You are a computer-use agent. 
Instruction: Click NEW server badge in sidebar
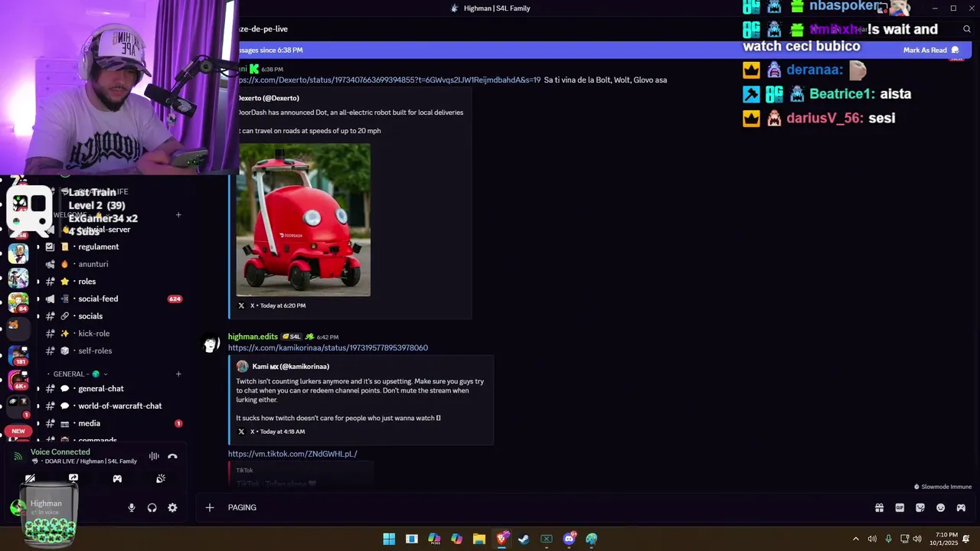tap(18, 431)
